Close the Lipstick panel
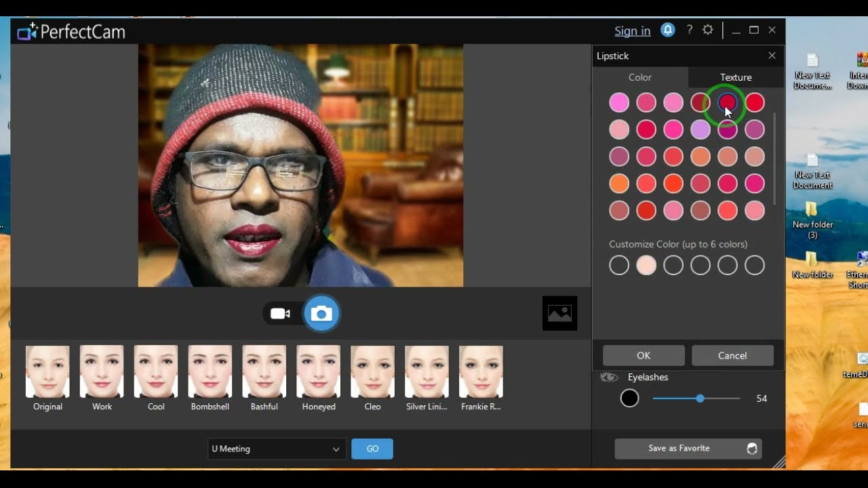This screenshot has width=868, height=488. 772,56
